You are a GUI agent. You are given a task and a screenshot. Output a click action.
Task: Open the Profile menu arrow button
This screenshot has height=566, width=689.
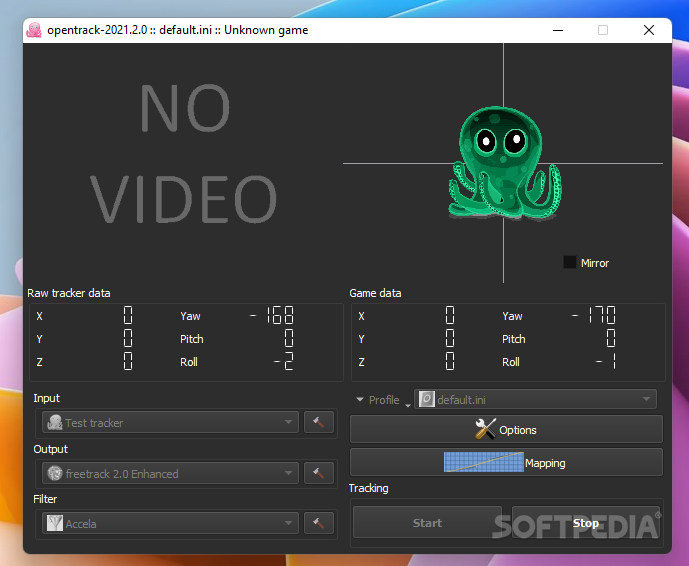pyautogui.click(x=383, y=400)
